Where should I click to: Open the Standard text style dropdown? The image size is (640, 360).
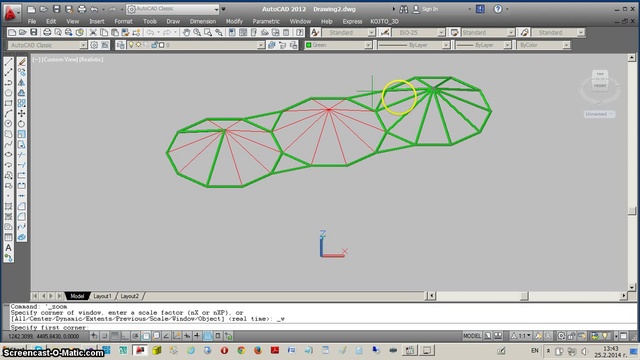tap(371, 32)
